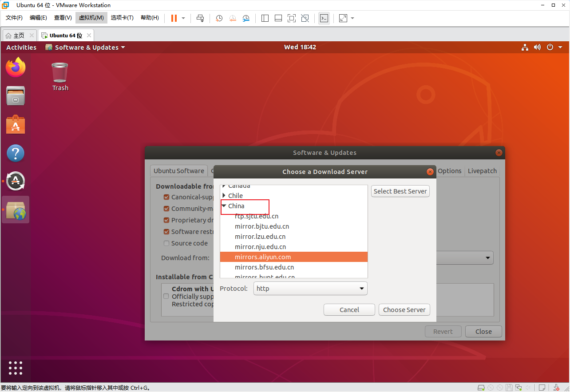Select Software & Updates dock icon

16,210
